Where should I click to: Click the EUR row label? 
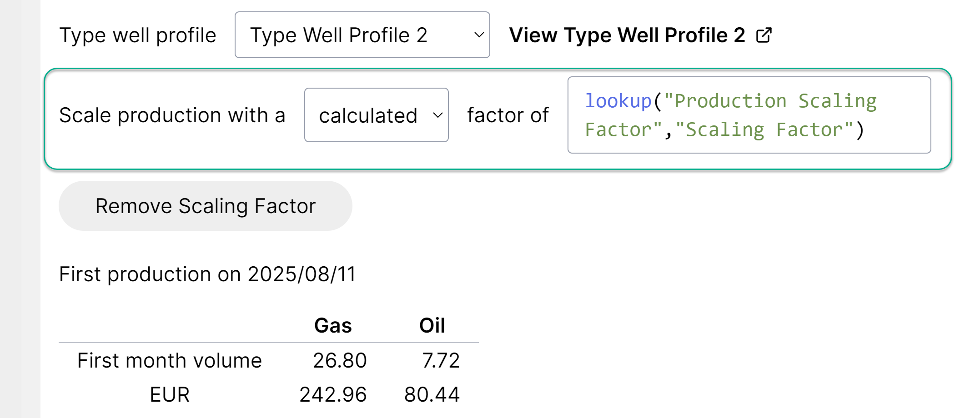click(x=169, y=394)
